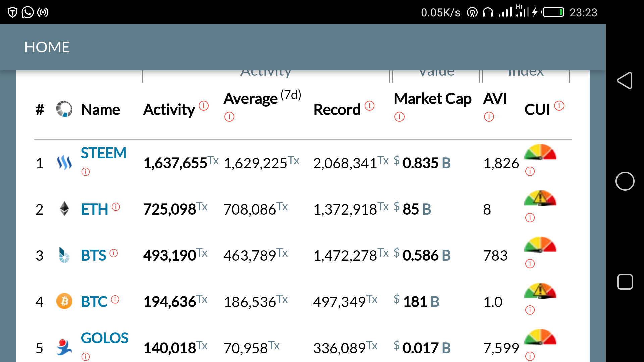Open the BTC coin link

pyautogui.click(x=94, y=302)
